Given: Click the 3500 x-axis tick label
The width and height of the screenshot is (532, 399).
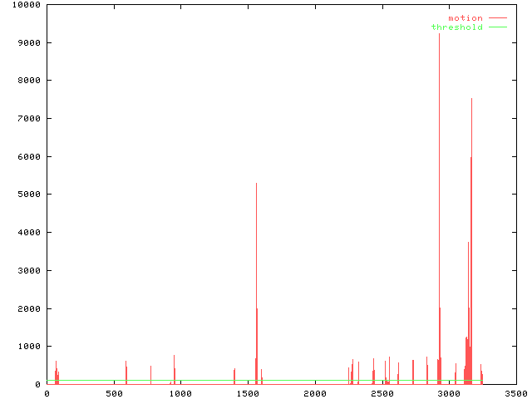Looking at the screenshot, I should click(515, 393).
